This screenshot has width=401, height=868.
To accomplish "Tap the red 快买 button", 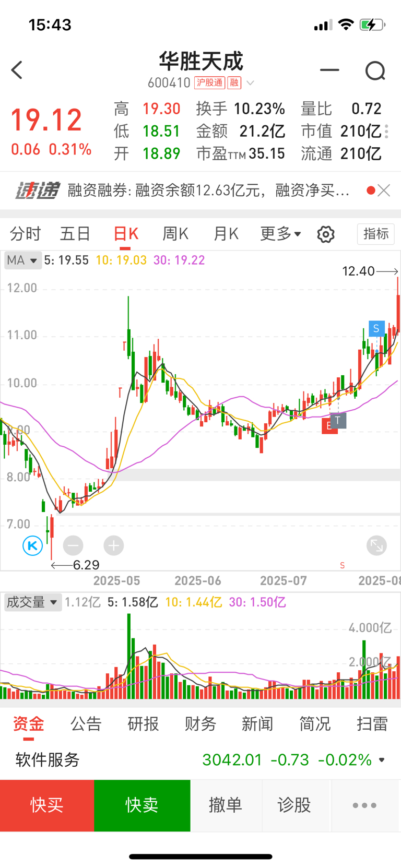I will click(x=47, y=805).
